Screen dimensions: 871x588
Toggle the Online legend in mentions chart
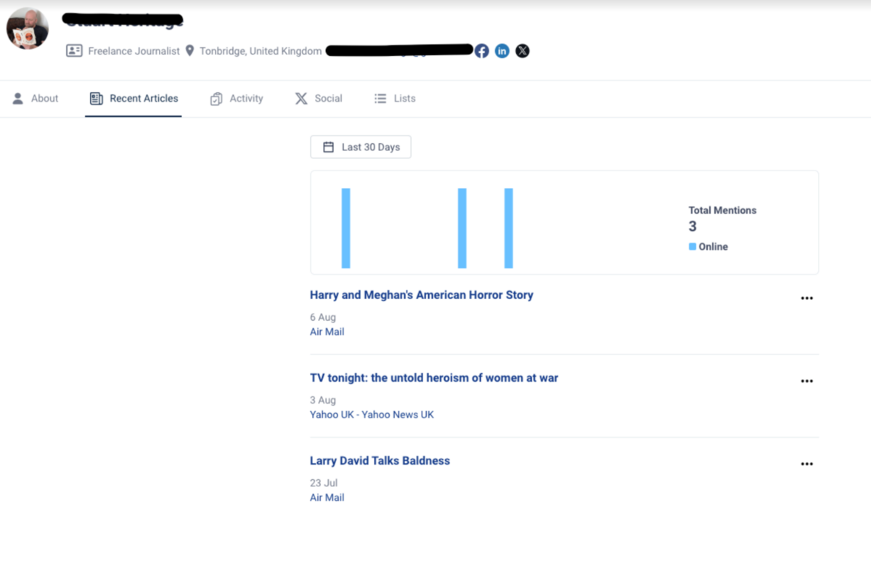coord(708,247)
